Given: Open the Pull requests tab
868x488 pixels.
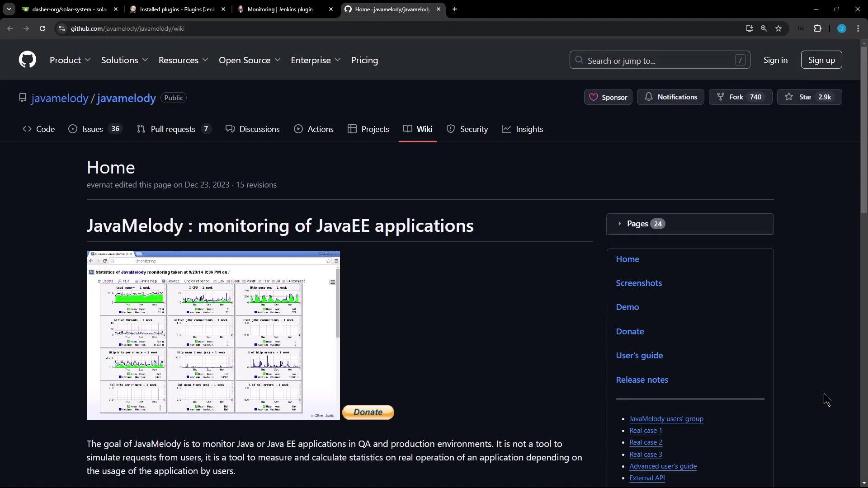Looking at the screenshot, I should [x=173, y=129].
